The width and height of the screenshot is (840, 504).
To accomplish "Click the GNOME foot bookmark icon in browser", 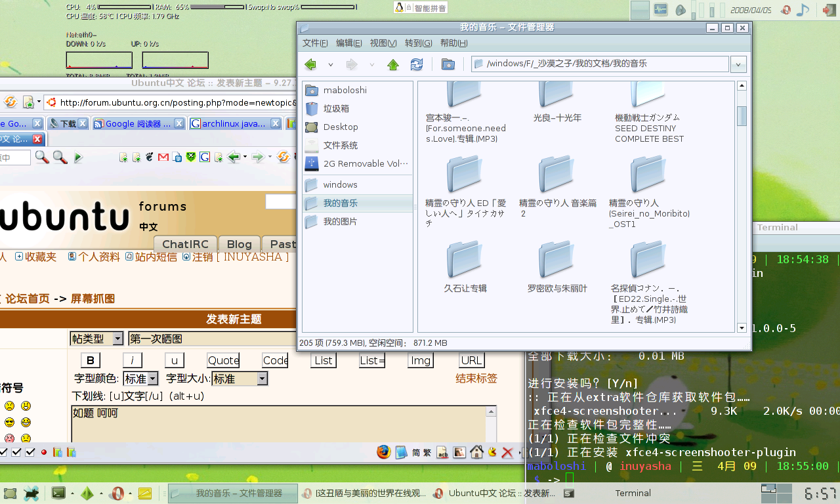I will 150,157.
